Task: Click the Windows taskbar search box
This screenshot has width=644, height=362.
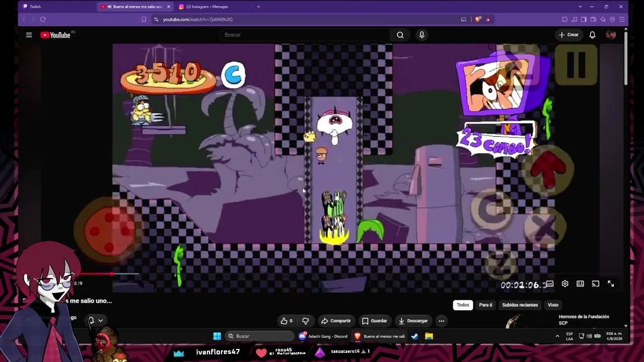Action: coord(260,336)
